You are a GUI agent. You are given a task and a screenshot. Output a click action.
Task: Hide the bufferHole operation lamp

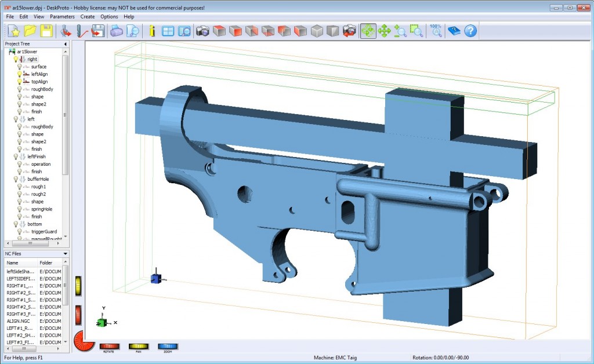click(x=15, y=179)
